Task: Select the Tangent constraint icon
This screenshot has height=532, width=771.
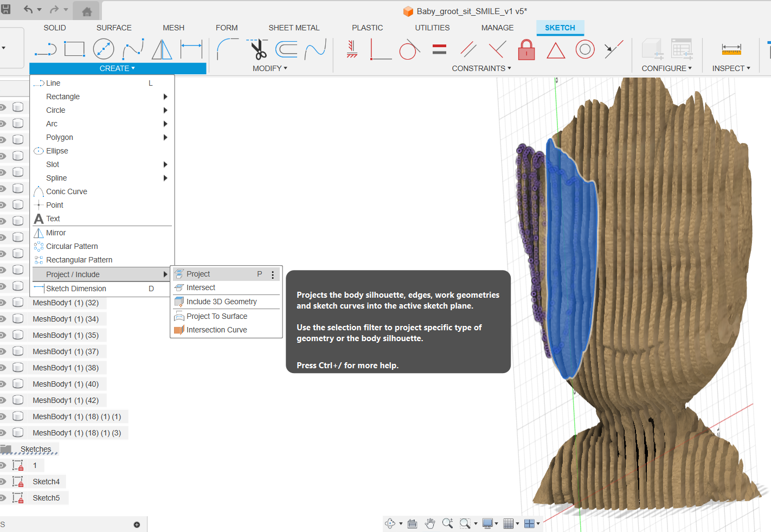Action: 410,49
